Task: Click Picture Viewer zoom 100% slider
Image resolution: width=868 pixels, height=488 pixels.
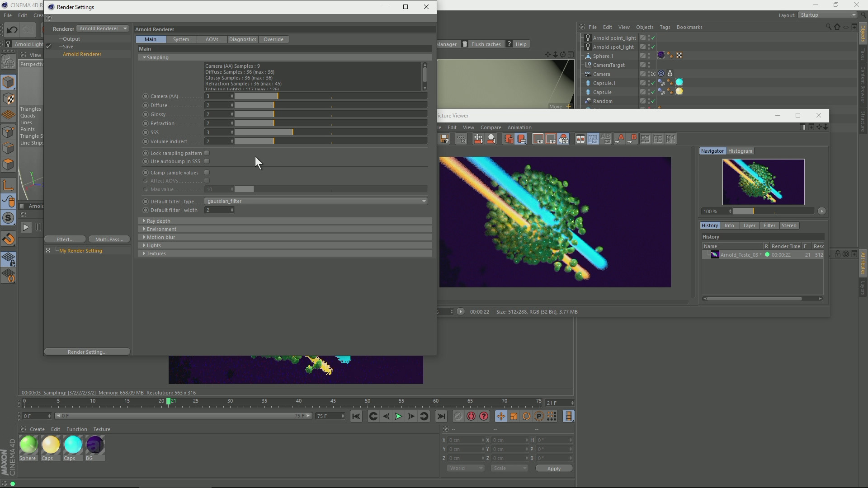Action: click(x=774, y=211)
